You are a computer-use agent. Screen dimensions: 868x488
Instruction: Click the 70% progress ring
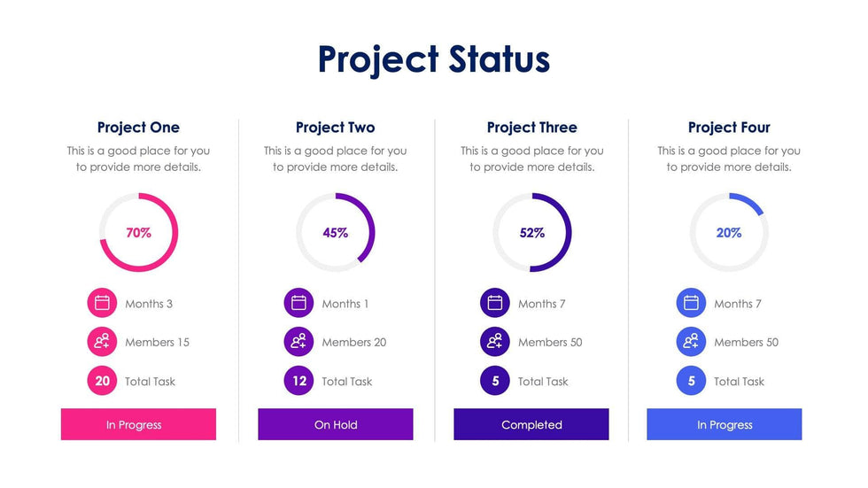[x=138, y=233]
